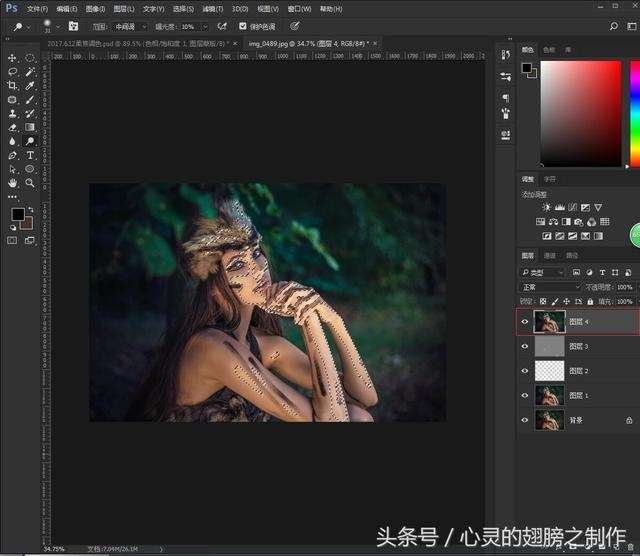The image size is (640, 556).
Task: Select the Eraser tool
Action: point(13,128)
